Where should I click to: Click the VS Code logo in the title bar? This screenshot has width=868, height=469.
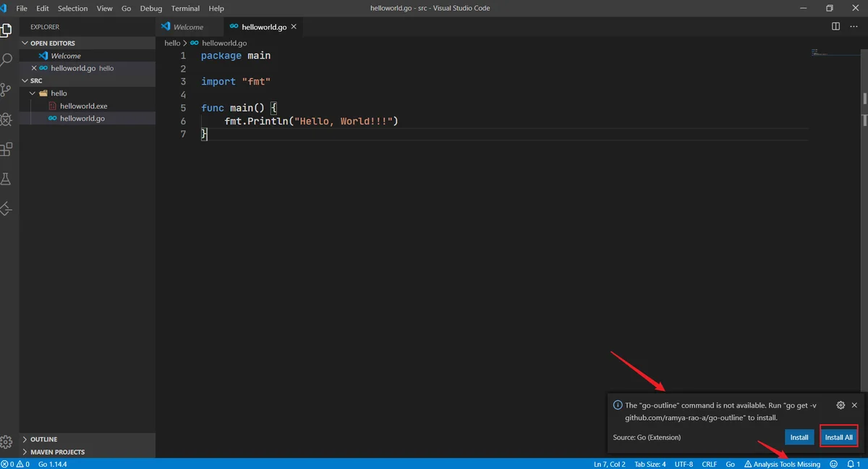(4, 8)
